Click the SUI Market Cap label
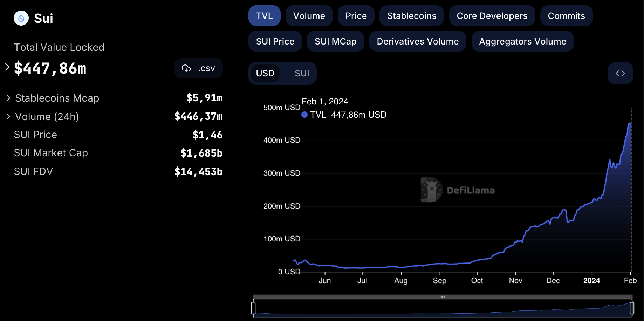Image resolution: width=644 pixels, height=321 pixels. coord(51,153)
